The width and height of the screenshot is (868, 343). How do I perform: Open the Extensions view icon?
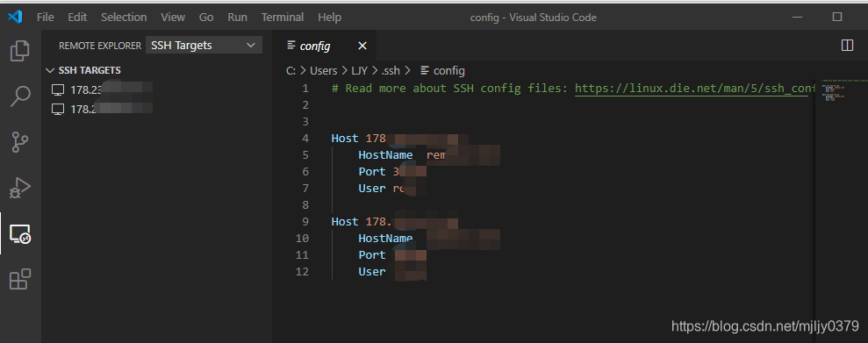[20, 279]
